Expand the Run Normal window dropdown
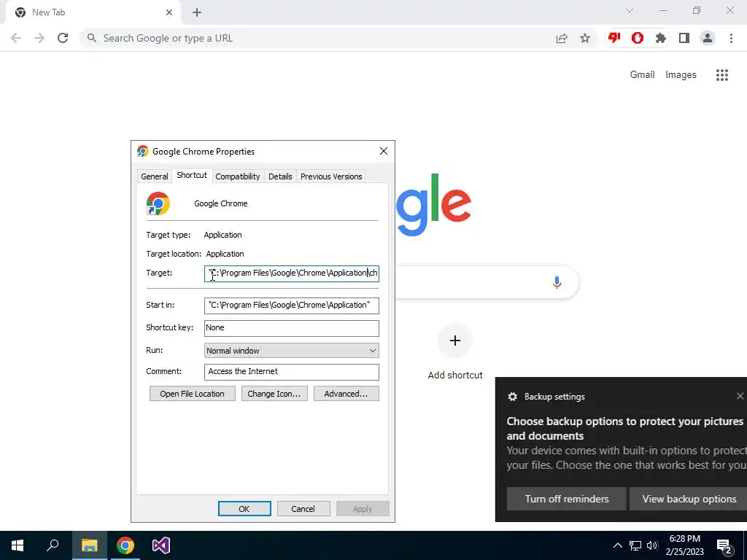Image resolution: width=747 pixels, height=560 pixels. (292, 351)
